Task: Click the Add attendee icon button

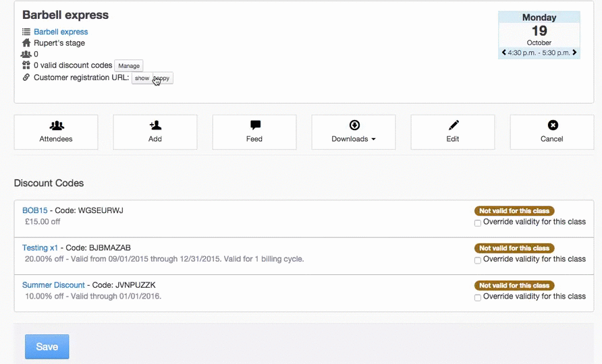Action: [x=155, y=131]
